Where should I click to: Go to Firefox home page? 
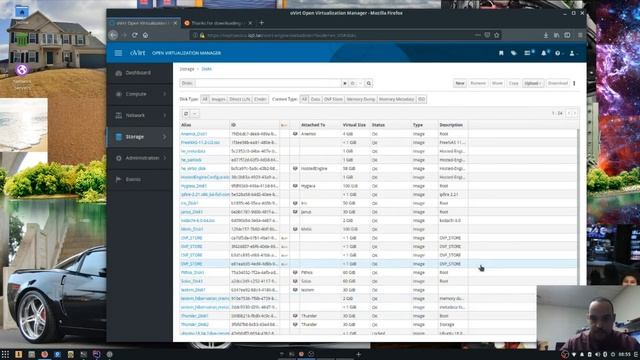point(145,35)
